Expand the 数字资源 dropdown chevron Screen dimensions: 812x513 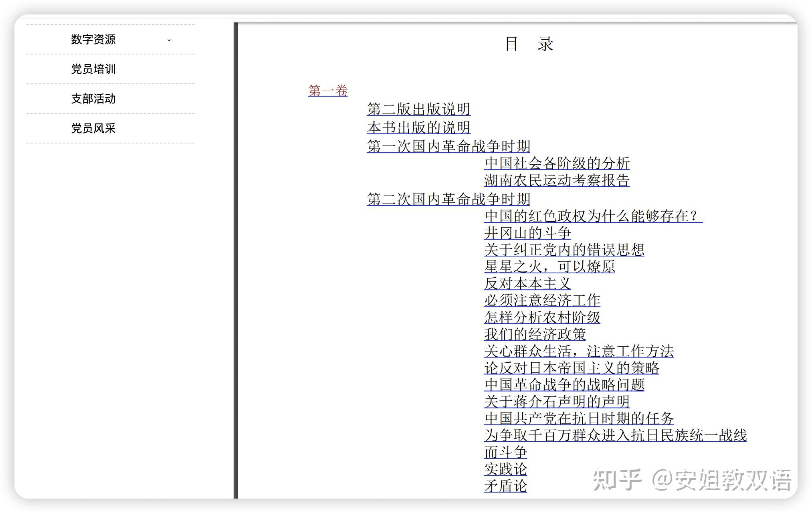tap(169, 40)
